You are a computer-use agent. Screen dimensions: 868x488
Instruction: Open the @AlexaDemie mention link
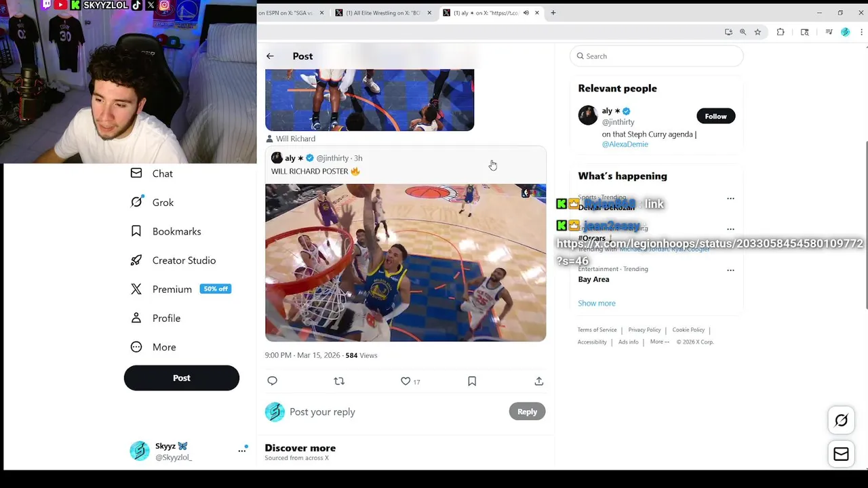tap(625, 144)
